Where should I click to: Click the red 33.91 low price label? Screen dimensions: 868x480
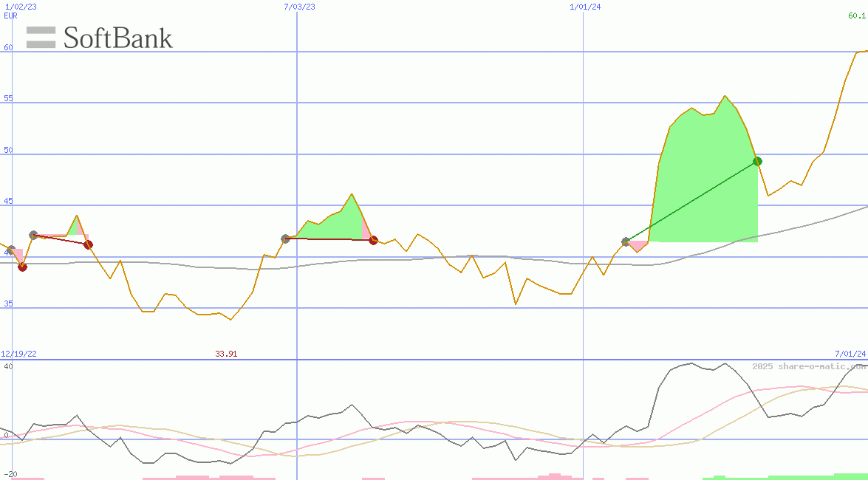[x=225, y=354]
